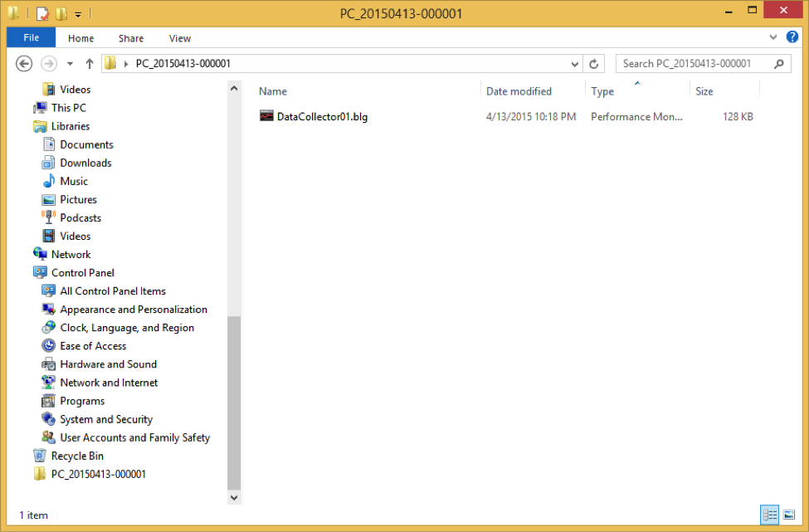
Task: Select Libraries in navigation pane
Action: (x=71, y=126)
